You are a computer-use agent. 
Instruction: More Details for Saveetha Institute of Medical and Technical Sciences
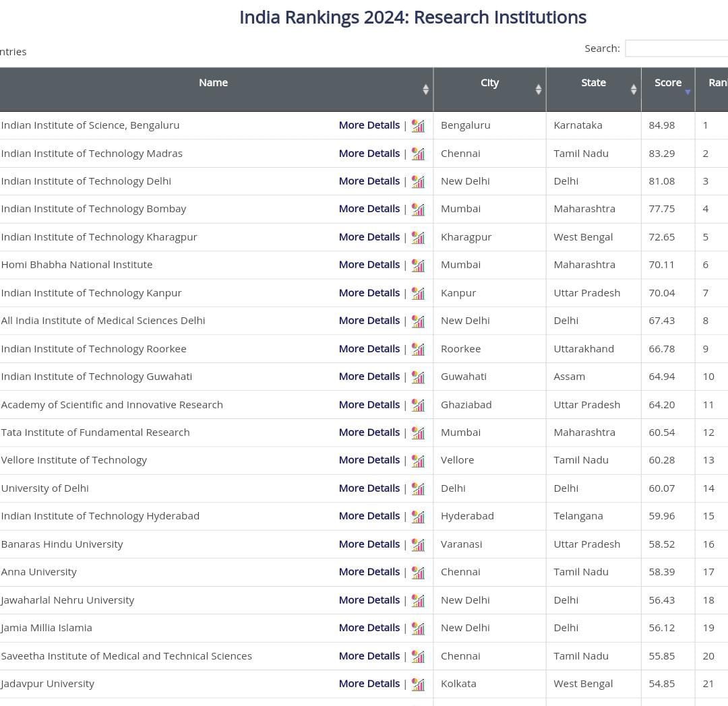369,656
